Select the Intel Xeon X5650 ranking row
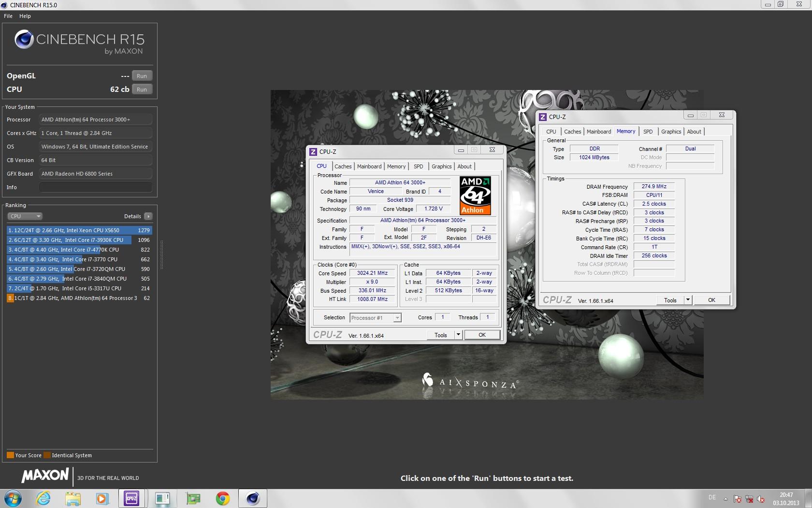 click(x=79, y=230)
